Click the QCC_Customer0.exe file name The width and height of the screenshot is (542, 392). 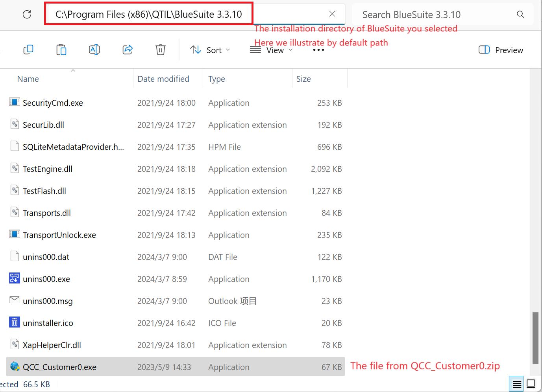[59, 367]
